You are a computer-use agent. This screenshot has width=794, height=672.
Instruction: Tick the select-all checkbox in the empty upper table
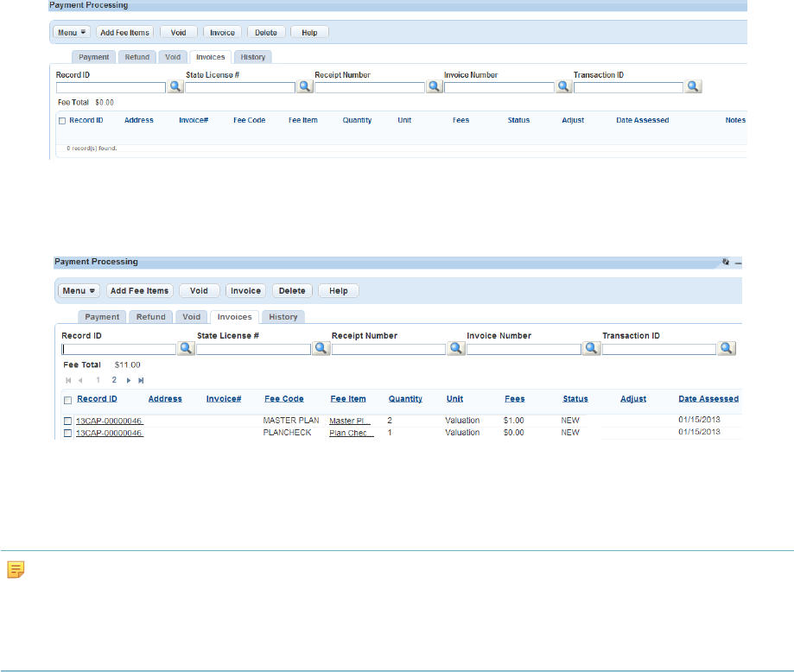[61, 120]
